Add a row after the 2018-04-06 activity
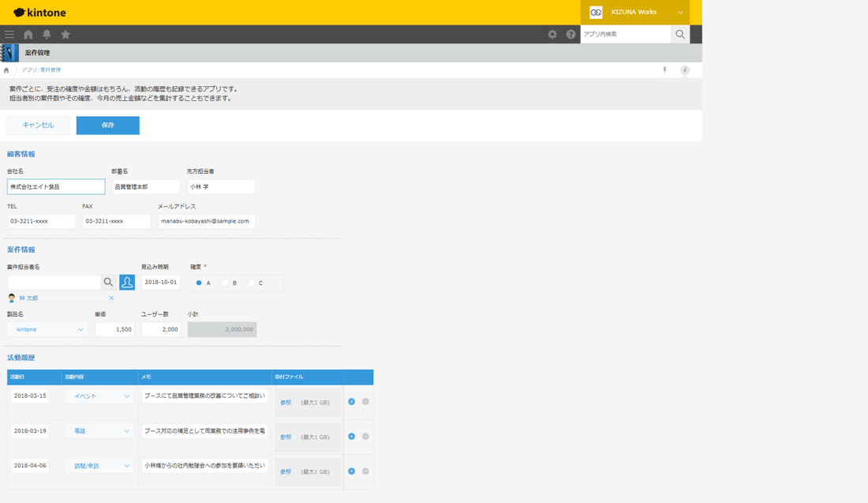Image resolution: width=868 pixels, height=503 pixels. coord(351,471)
